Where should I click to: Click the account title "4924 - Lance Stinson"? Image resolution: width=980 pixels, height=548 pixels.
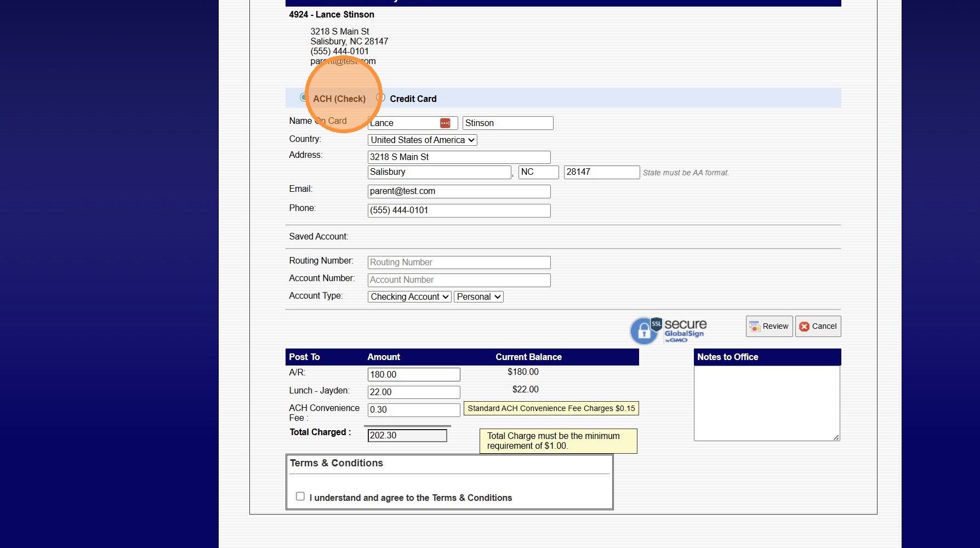(x=332, y=15)
